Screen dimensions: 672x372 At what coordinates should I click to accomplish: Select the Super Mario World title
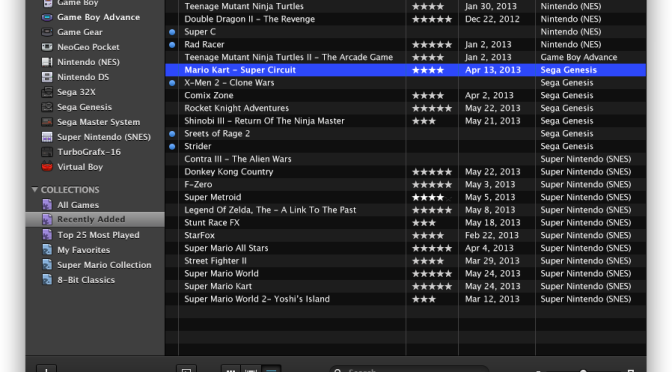pyautogui.click(x=221, y=273)
